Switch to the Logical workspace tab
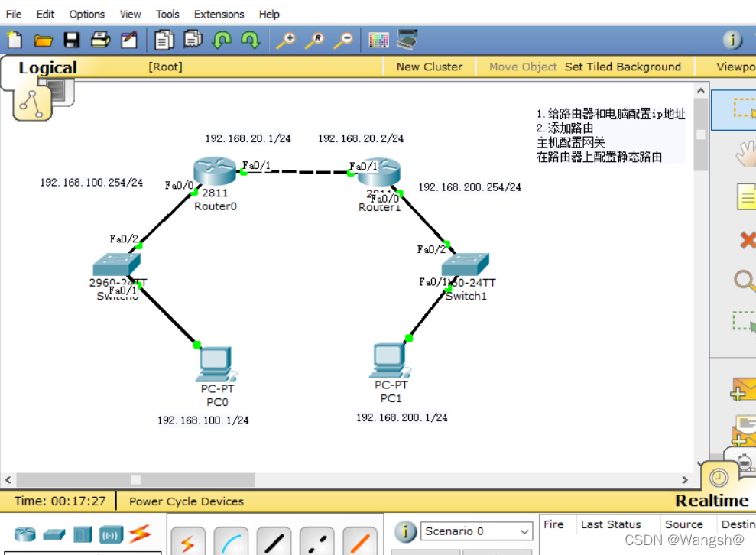The width and height of the screenshot is (756, 555). point(47,68)
